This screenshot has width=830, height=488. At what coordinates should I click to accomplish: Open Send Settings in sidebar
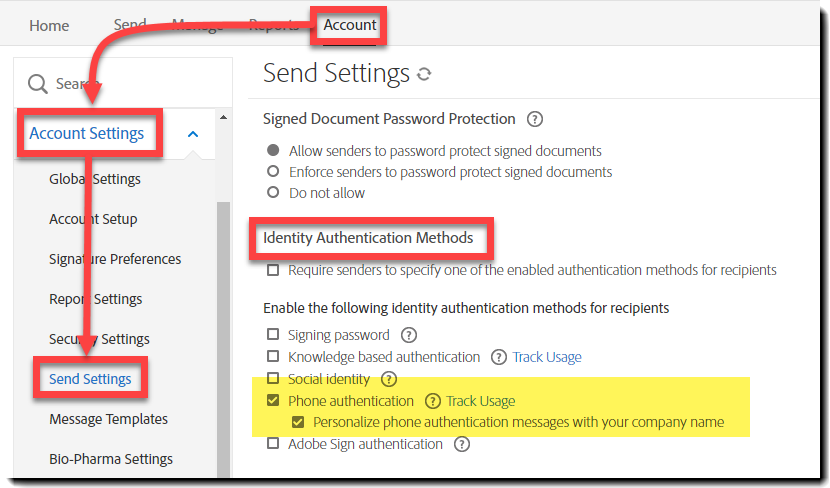pyautogui.click(x=90, y=379)
